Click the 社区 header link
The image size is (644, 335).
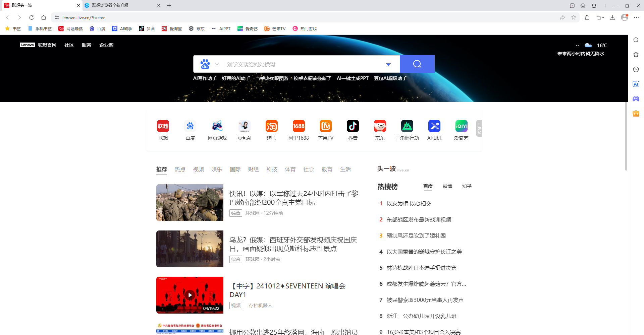tap(69, 45)
